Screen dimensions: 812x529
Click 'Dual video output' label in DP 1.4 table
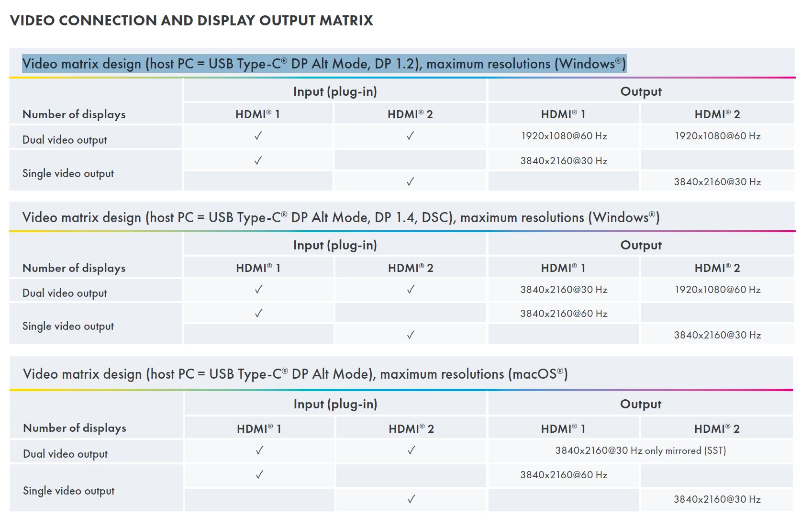65,293
